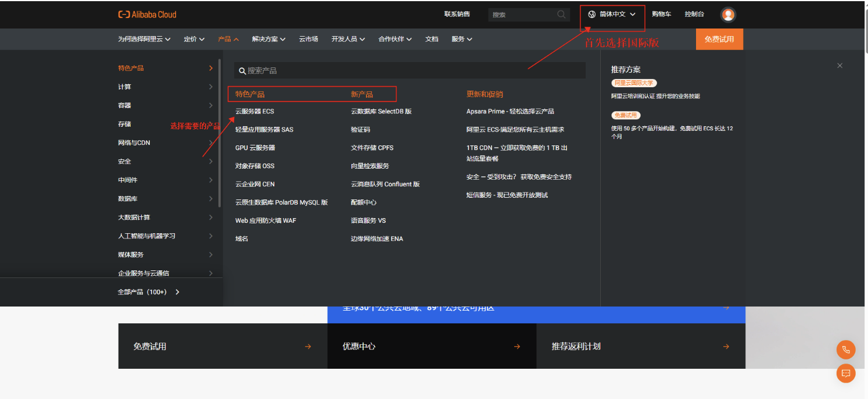Select 企业服务与云通信 category
The image size is (868, 399).
click(166, 273)
